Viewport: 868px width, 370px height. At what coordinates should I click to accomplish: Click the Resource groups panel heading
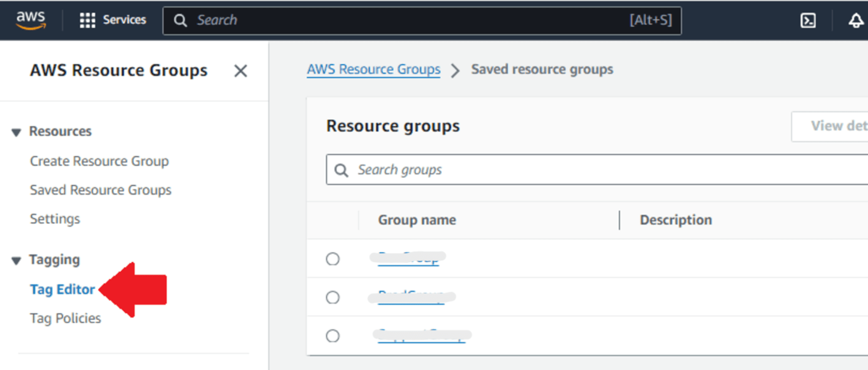click(x=393, y=126)
